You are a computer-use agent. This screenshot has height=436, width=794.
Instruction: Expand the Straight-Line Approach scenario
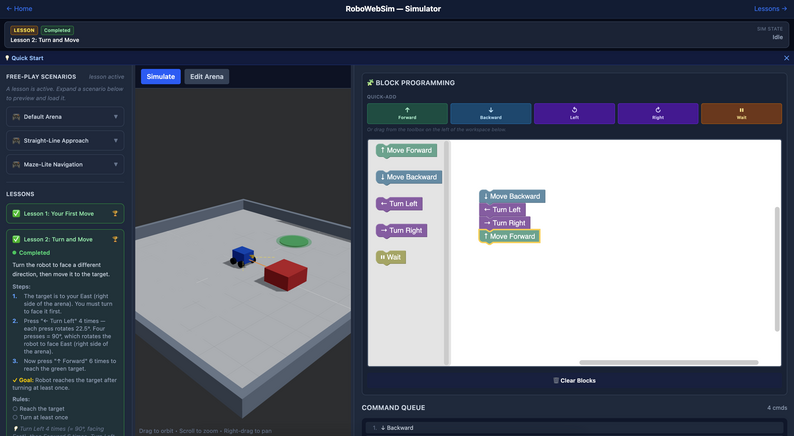tap(65, 140)
